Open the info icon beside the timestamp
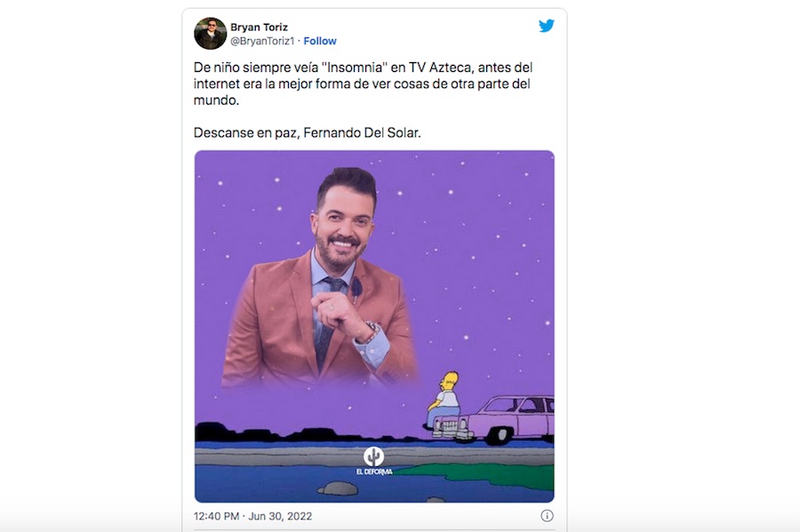Viewport: 800px width, 532px height. (x=547, y=516)
